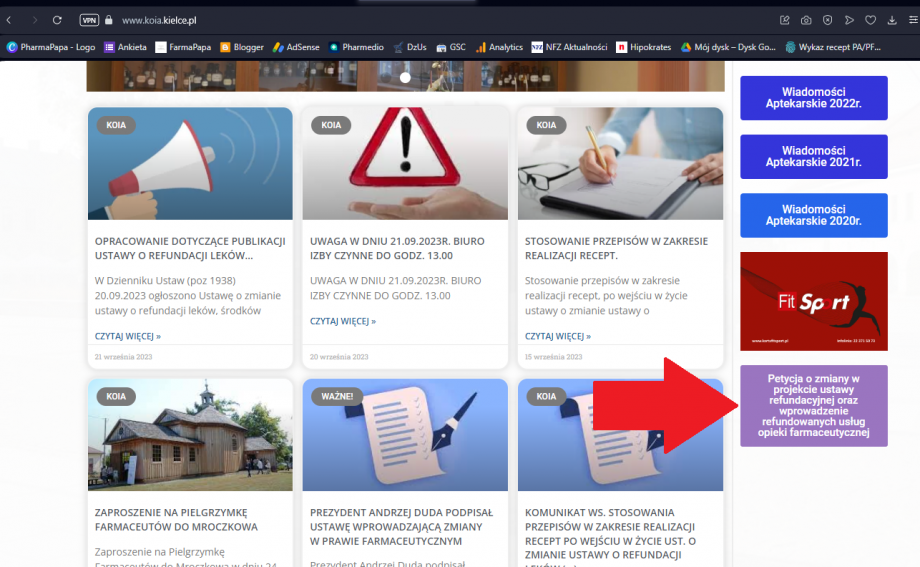This screenshot has width=920, height=567.
Task: Open headline PREZYDENT ANDRZEJ DUDA PODPISAŁ USTAWĘ
Action: click(401, 526)
